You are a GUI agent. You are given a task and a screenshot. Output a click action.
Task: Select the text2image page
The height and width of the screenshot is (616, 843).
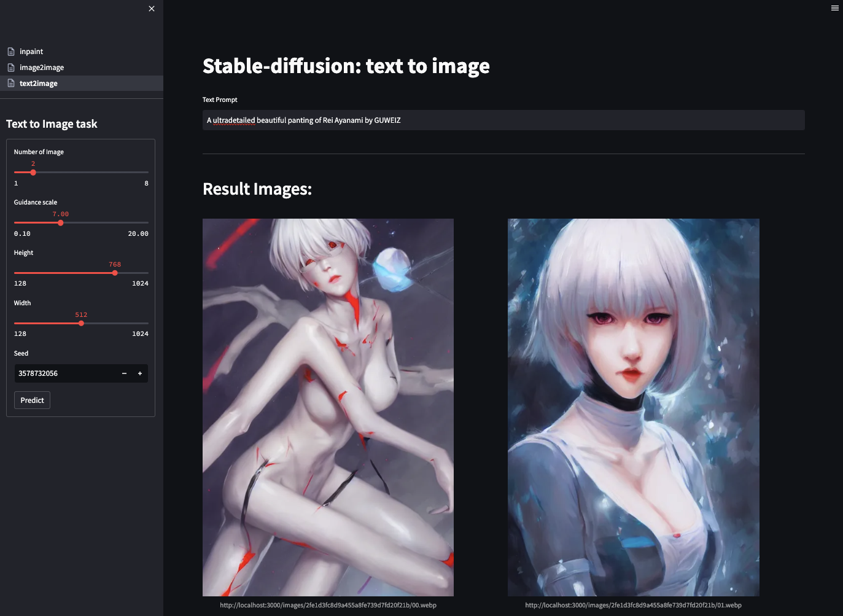click(82, 84)
